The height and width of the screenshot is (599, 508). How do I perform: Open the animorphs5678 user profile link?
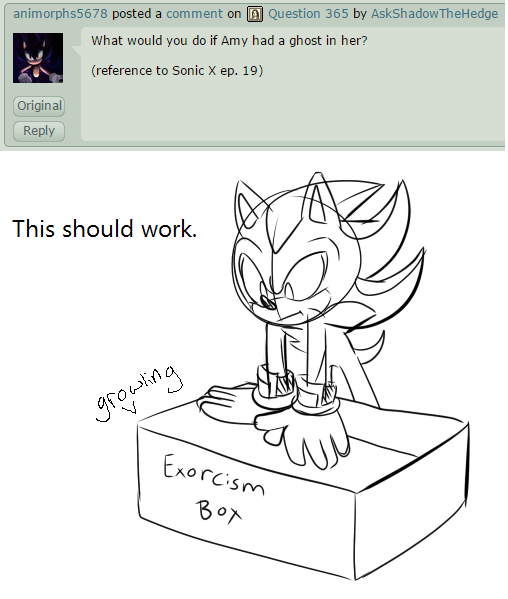click(60, 14)
